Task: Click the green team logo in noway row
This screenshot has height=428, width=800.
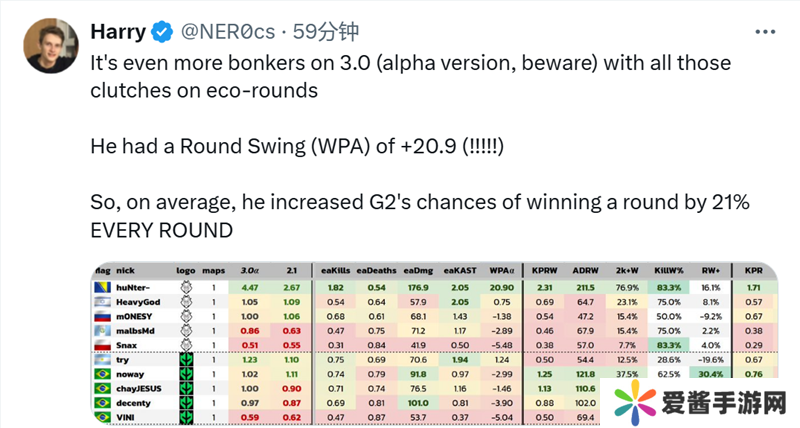Action: (184, 373)
